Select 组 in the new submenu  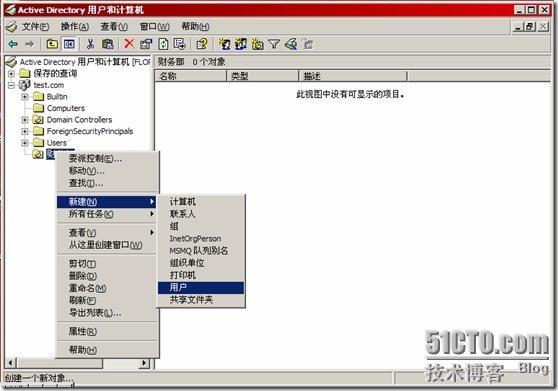pos(201,226)
